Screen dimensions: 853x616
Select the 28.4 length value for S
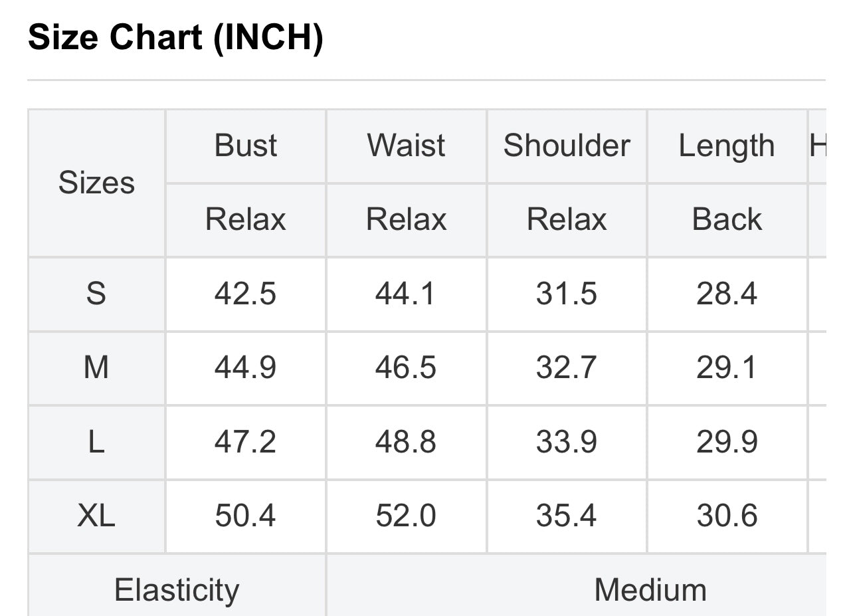(727, 293)
